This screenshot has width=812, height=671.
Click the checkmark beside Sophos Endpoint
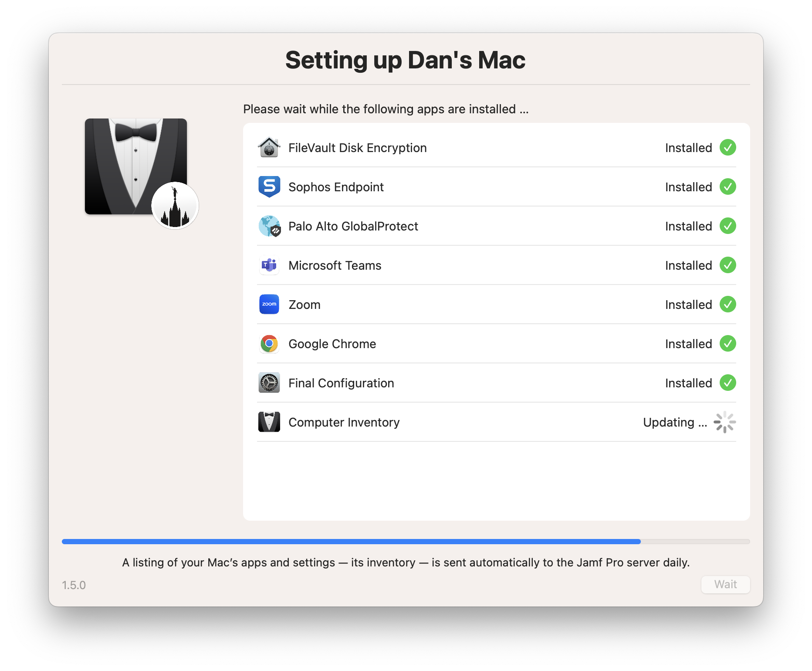tap(727, 187)
